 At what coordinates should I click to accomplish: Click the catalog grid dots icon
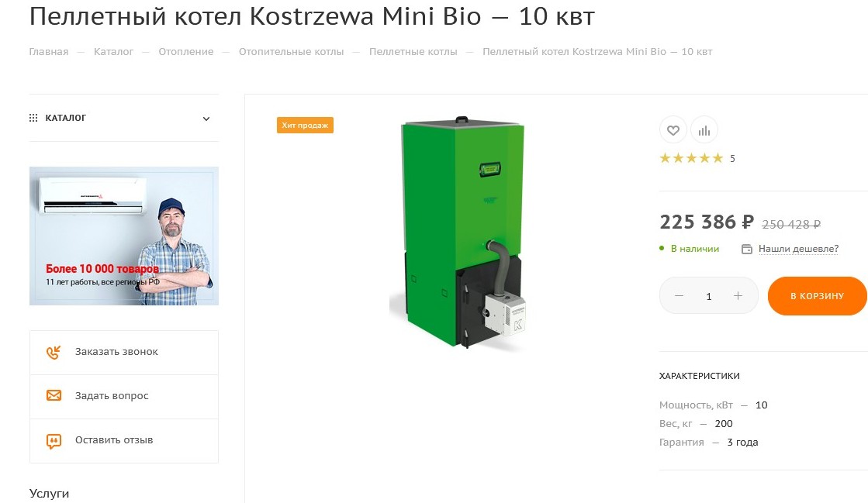point(33,119)
